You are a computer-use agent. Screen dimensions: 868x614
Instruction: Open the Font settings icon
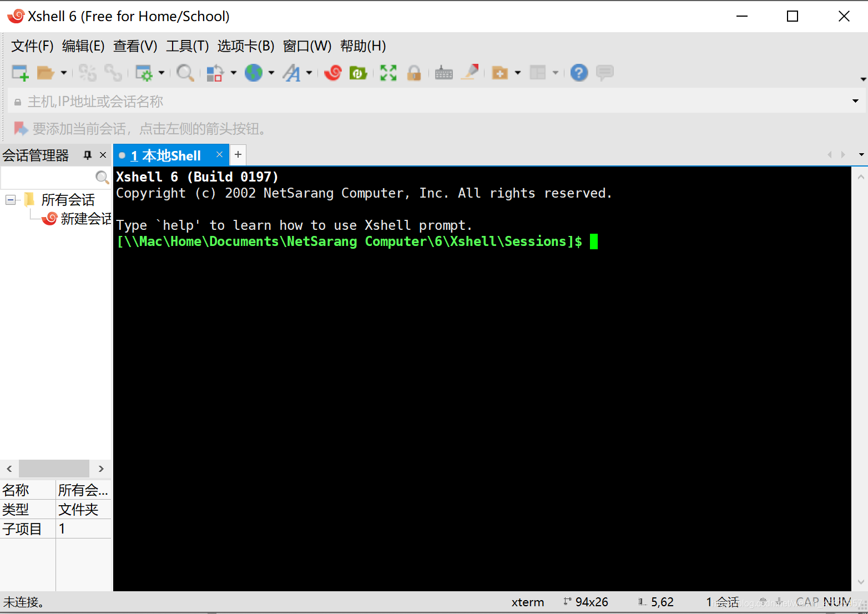pyautogui.click(x=291, y=73)
